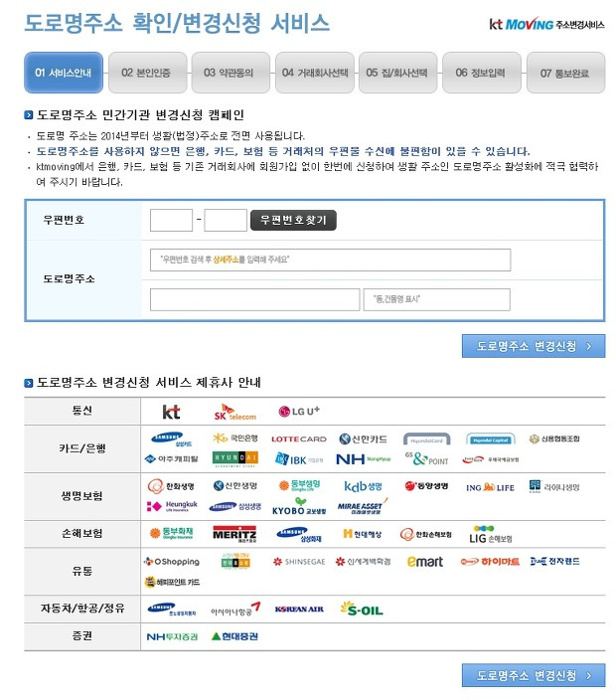The height and width of the screenshot is (700, 616).
Task: Go to step 05 집/회사선택
Action: tap(397, 73)
